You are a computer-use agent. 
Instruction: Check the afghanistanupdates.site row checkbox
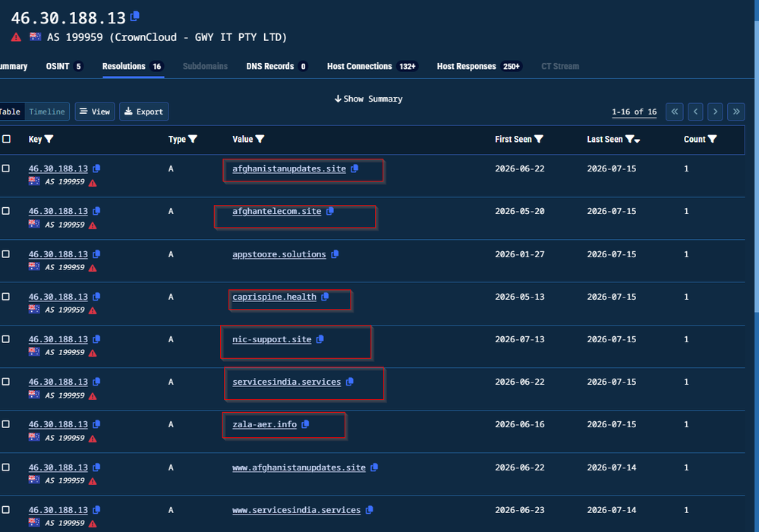click(x=6, y=168)
